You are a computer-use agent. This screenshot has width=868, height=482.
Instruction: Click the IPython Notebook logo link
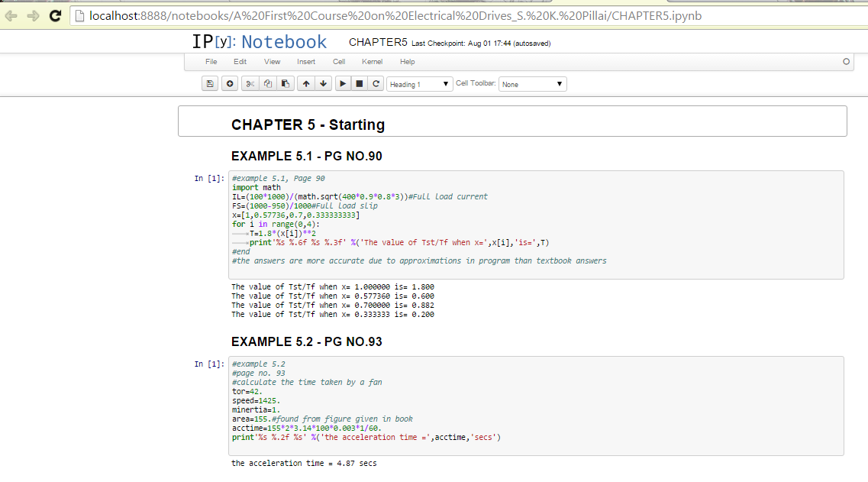click(260, 42)
